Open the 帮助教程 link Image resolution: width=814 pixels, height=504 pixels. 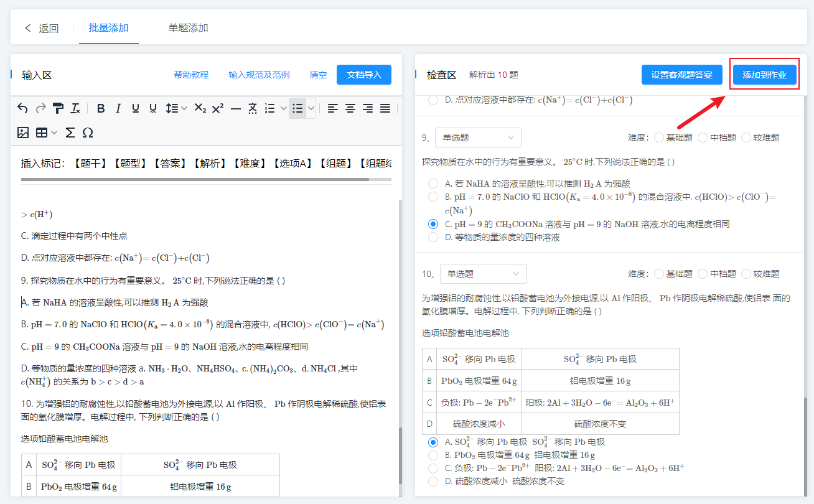tap(191, 75)
